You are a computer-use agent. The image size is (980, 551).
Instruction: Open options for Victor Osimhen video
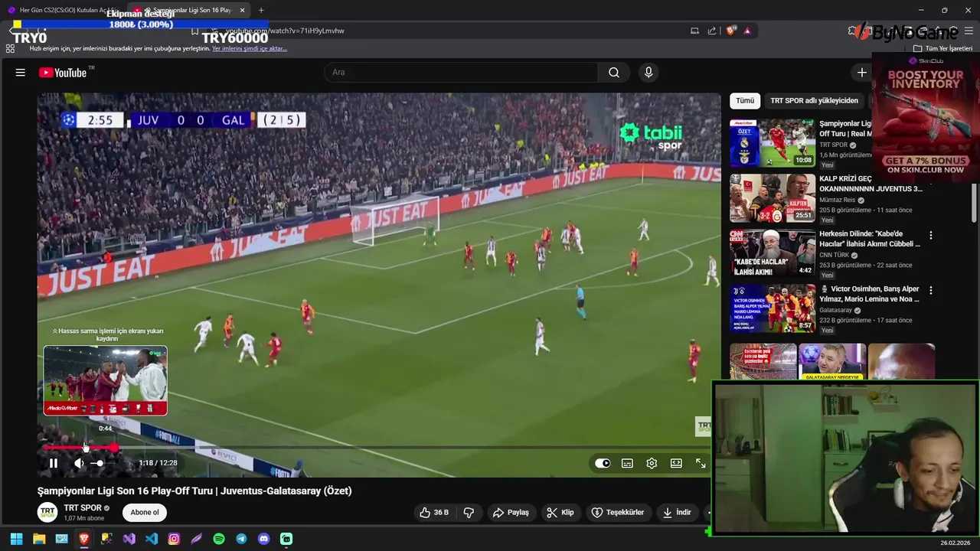[x=931, y=291]
